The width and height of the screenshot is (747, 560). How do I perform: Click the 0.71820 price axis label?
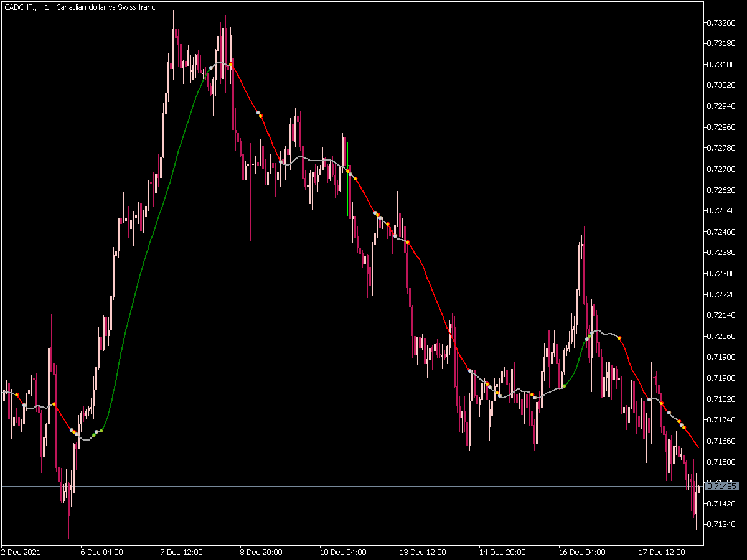coord(721,399)
